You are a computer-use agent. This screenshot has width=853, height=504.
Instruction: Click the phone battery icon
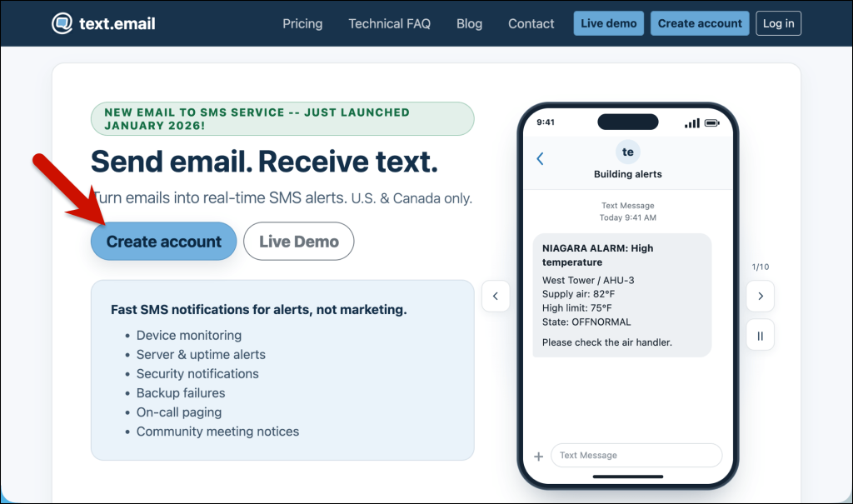[x=712, y=123]
